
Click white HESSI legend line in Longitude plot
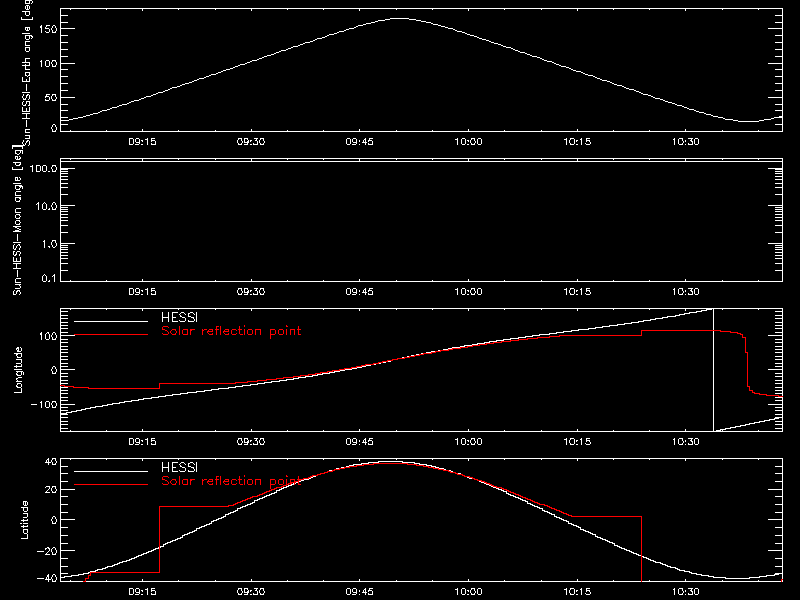(x=111, y=321)
